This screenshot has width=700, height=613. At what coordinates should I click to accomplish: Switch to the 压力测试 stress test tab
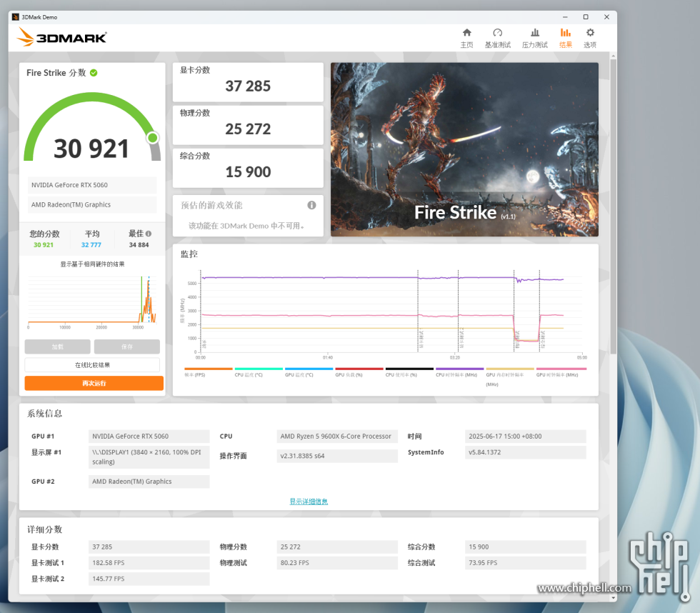[x=534, y=38]
